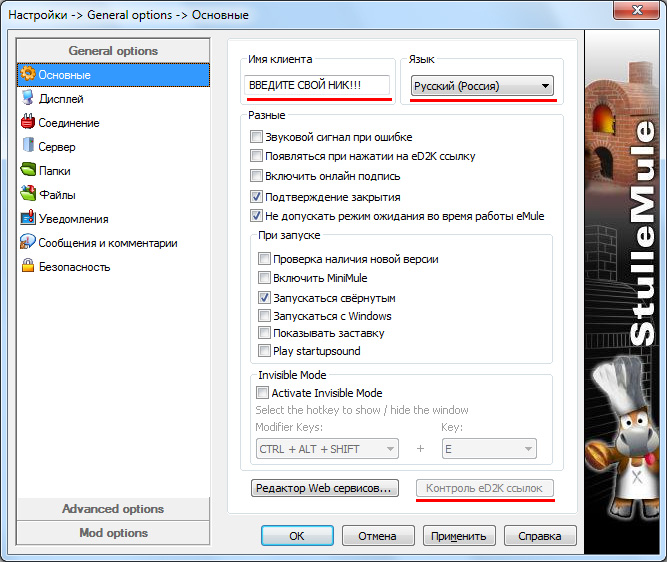Click the Безопасность padlock icon
Screen dimensions: 667x562
29,267
